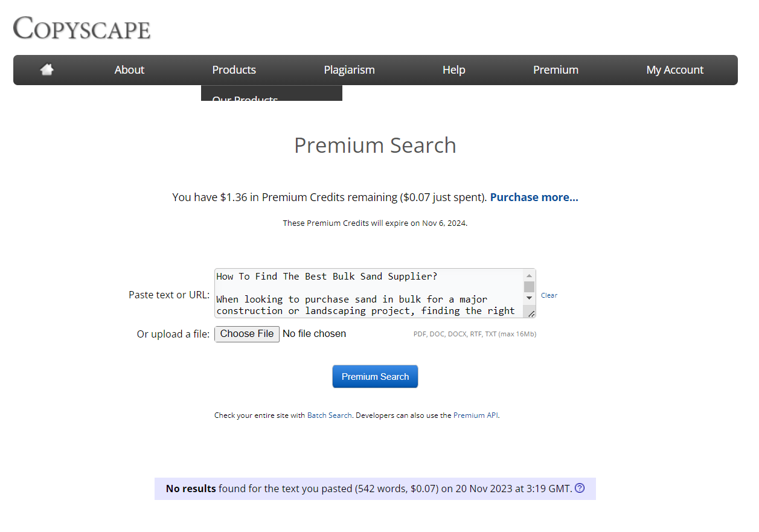Click the Clear link beside the text box

point(549,295)
